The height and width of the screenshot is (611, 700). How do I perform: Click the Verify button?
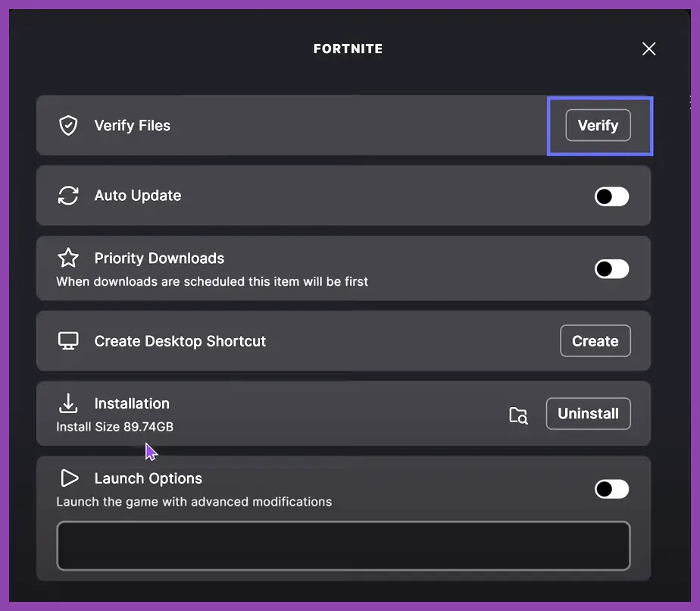pyautogui.click(x=598, y=125)
